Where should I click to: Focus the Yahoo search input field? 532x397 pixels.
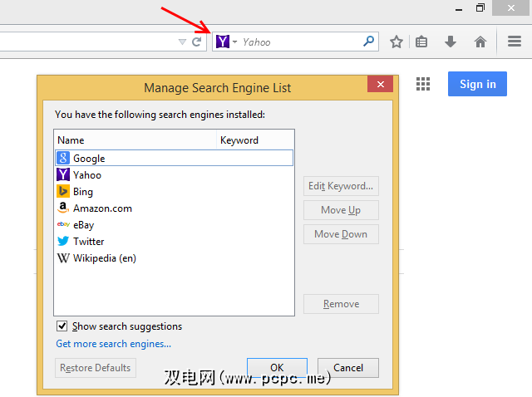pos(300,42)
